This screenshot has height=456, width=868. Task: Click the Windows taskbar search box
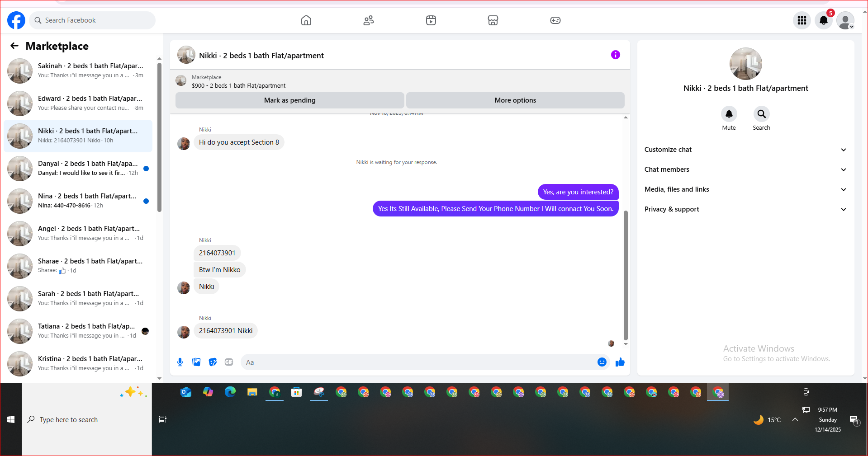(x=87, y=419)
